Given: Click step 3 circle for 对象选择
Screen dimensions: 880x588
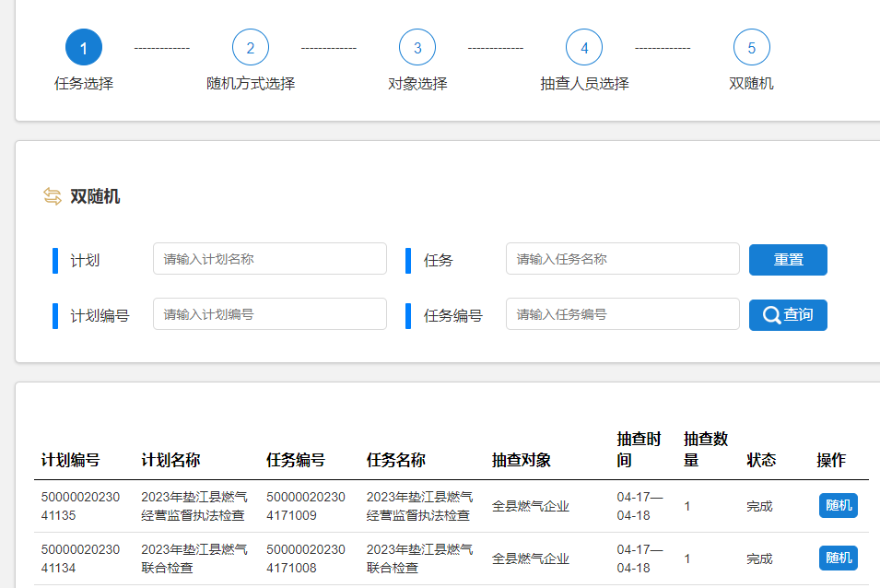Looking at the screenshot, I should tap(417, 47).
